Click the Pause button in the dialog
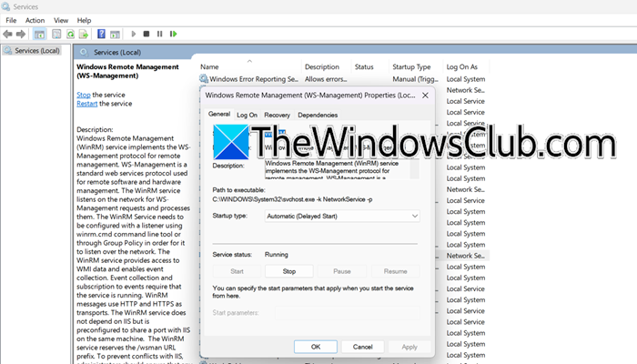The width and height of the screenshot is (637, 364). 342,271
